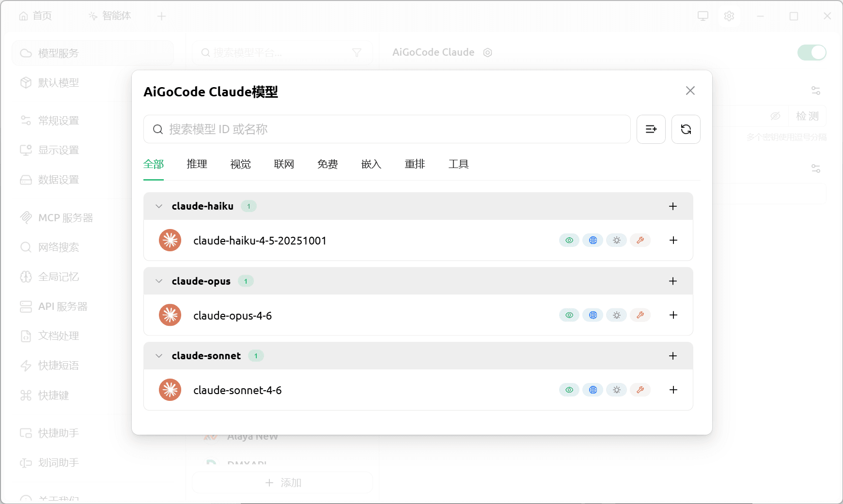The height and width of the screenshot is (504, 843).
Task: Switch to the 重排 tab
Action: pos(415,164)
